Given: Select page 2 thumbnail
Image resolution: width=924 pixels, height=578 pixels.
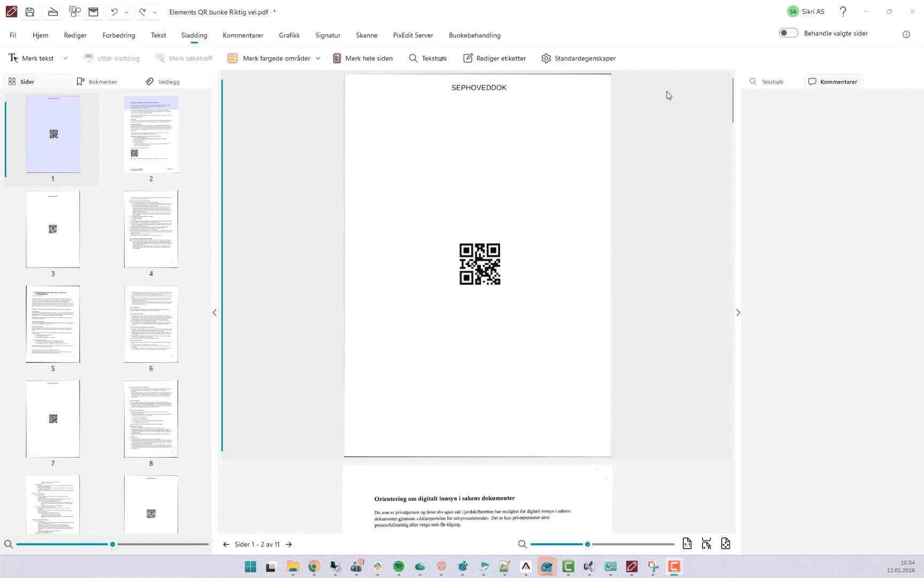Looking at the screenshot, I should [151, 134].
